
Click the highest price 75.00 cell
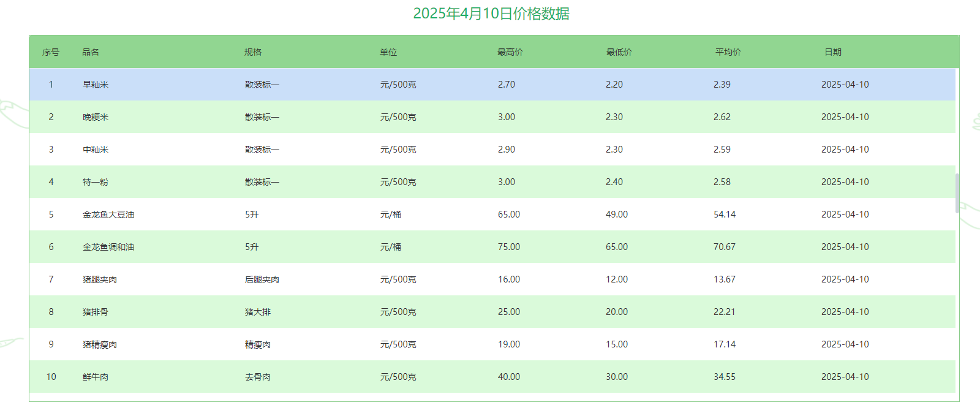[x=509, y=247]
